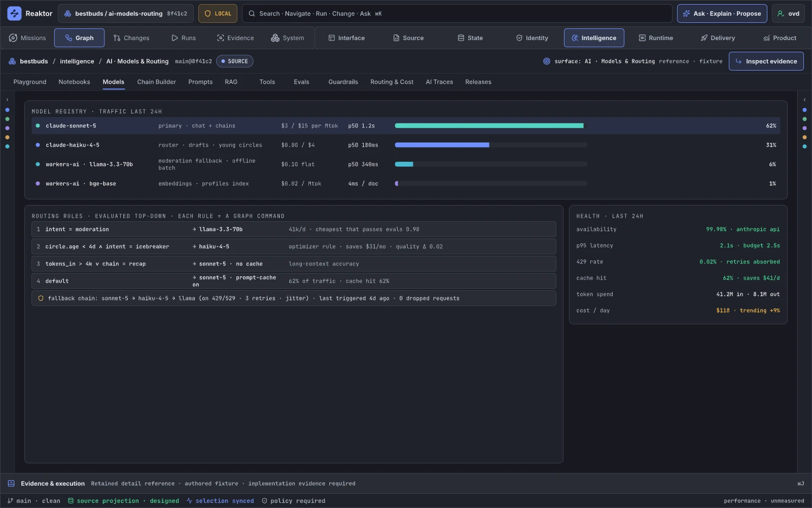Image resolution: width=812 pixels, height=508 pixels.
Task: Open Ask · Explain · Propose assistant
Action: click(x=722, y=14)
